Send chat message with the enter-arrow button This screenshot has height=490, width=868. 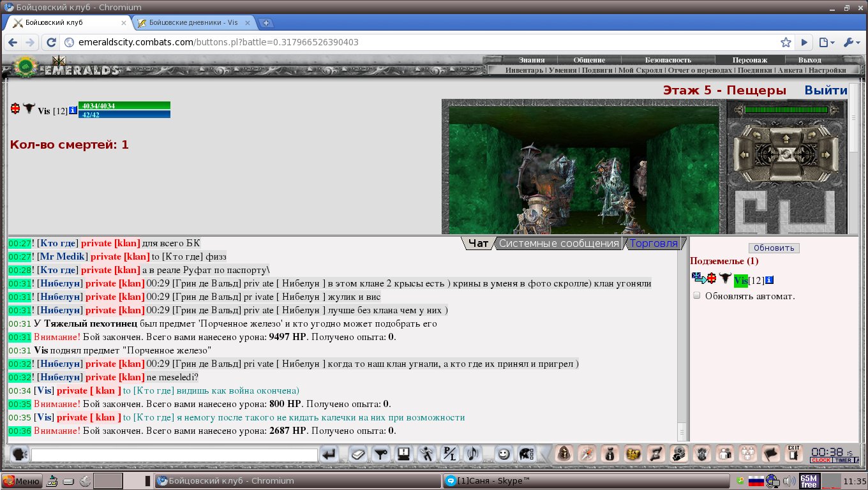329,454
